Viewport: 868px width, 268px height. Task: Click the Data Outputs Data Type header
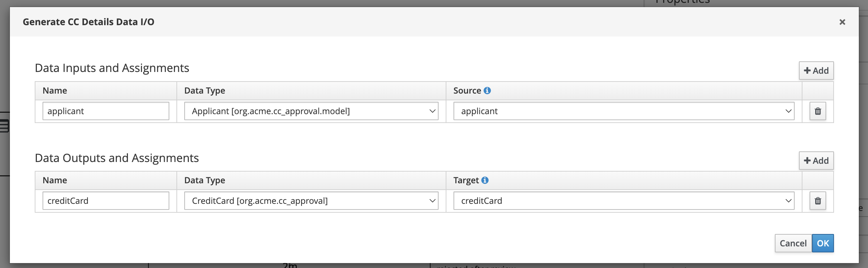[205, 180]
